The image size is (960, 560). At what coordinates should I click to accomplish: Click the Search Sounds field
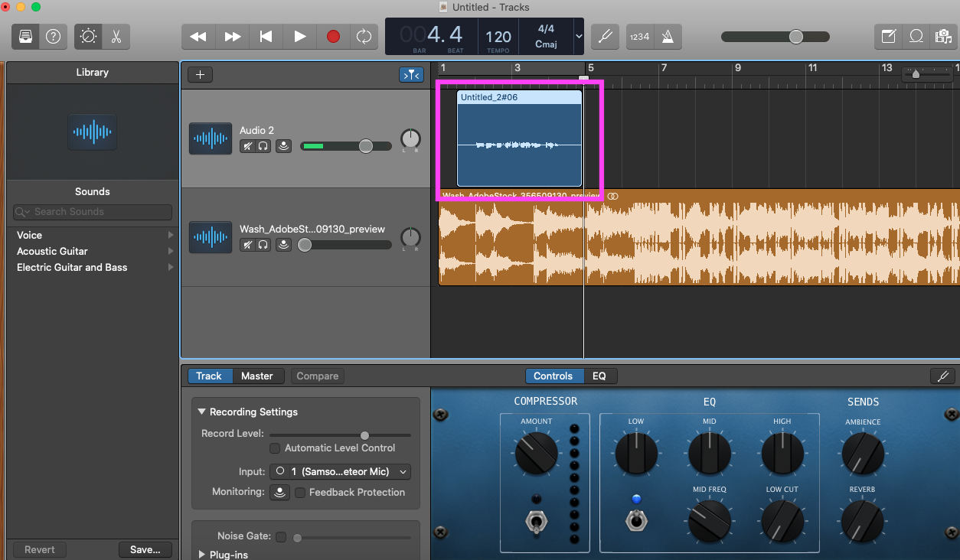coord(93,212)
